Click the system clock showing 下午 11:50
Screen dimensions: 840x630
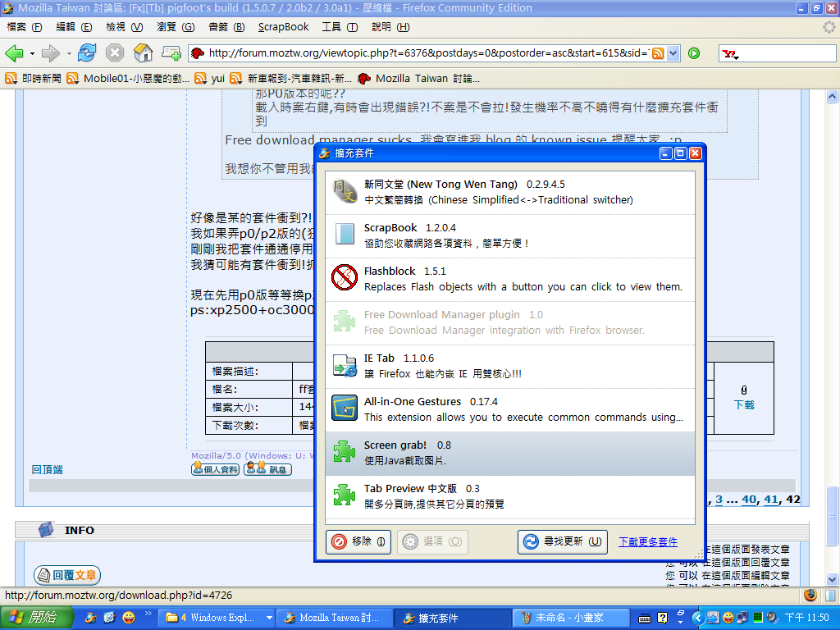807,618
